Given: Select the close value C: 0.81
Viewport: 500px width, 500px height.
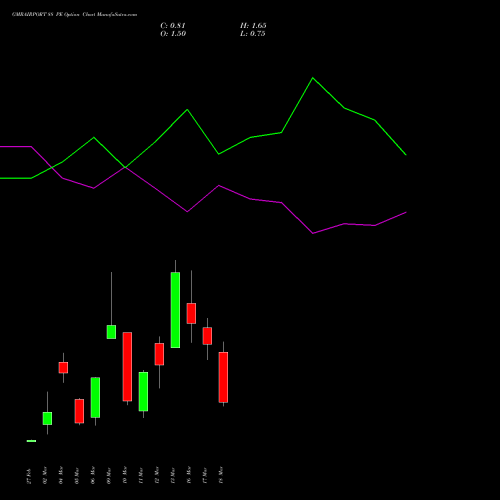Looking at the screenshot, I should click(173, 26).
